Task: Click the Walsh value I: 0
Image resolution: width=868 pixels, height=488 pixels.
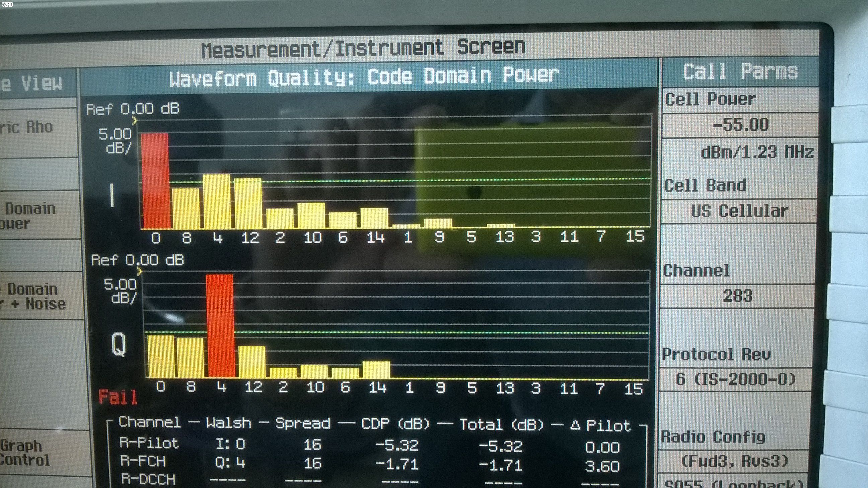Action: point(230,444)
